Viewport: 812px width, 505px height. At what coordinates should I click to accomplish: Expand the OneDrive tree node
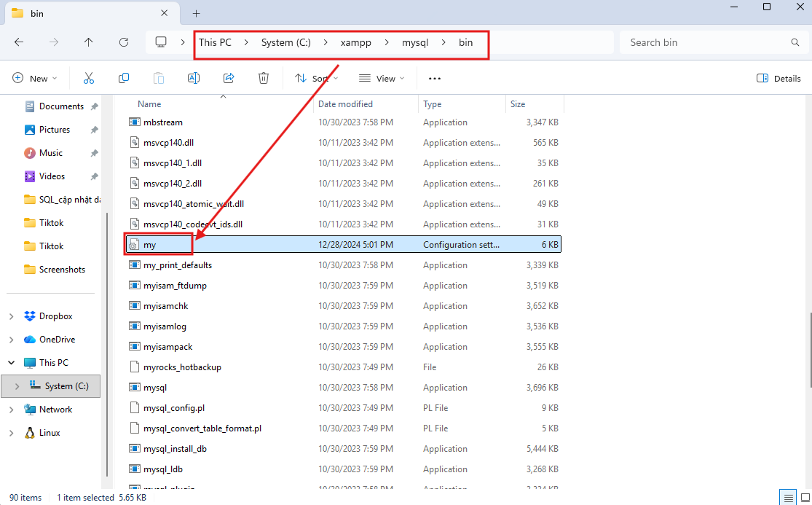click(x=12, y=340)
